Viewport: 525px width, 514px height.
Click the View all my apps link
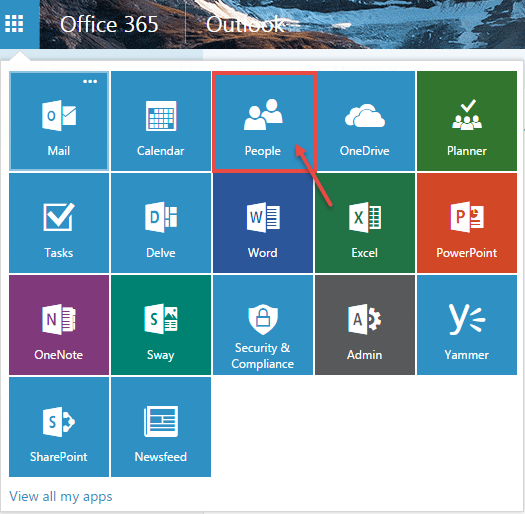(61, 496)
